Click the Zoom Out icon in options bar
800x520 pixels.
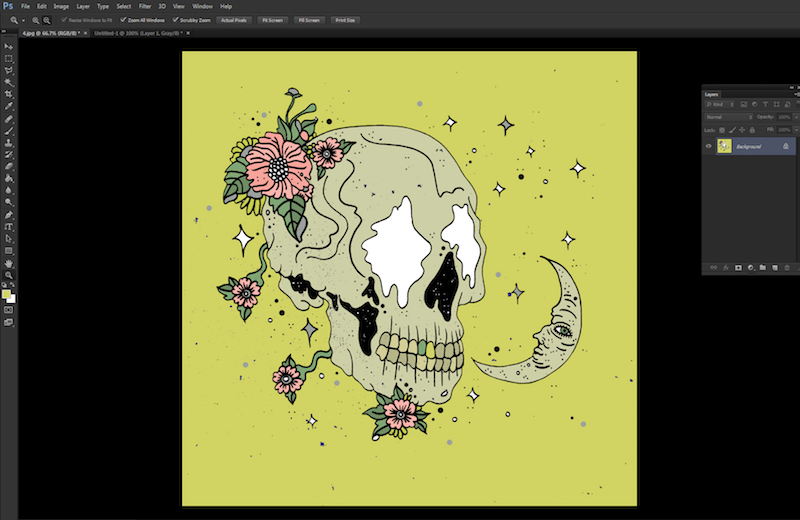pyautogui.click(x=46, y=20)
